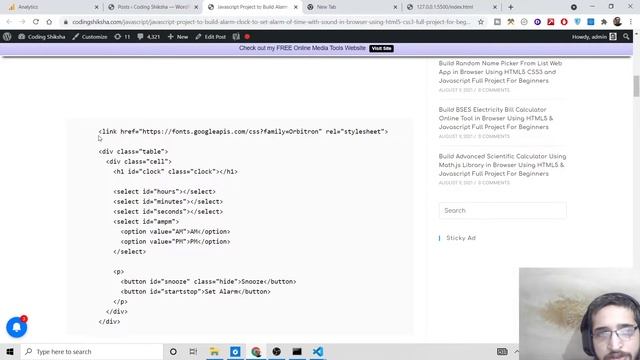Open File Explorer from taskbar
The width and height of the screenshot is (640, 360).
pyautogui.click(x=214, y=351)
